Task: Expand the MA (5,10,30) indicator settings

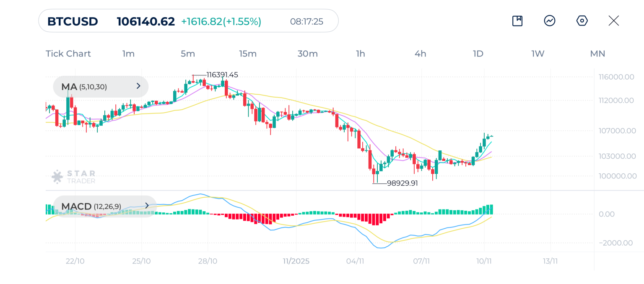Action: 101,87
